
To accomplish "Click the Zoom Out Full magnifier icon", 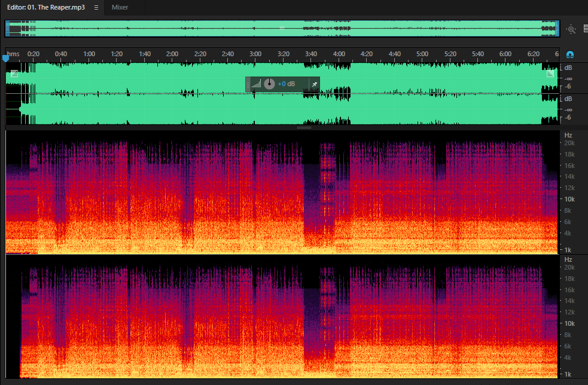I will pyautogui.click(x=571, y=29).
